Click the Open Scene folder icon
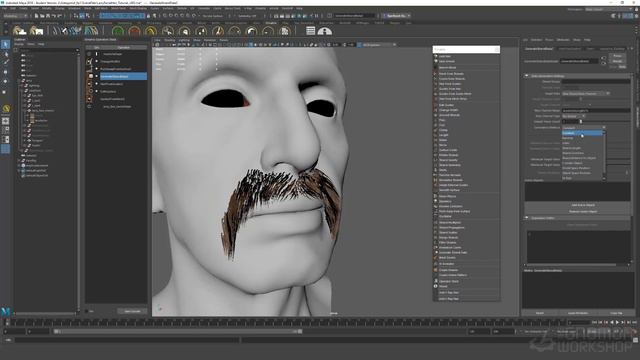 [42, 16]
